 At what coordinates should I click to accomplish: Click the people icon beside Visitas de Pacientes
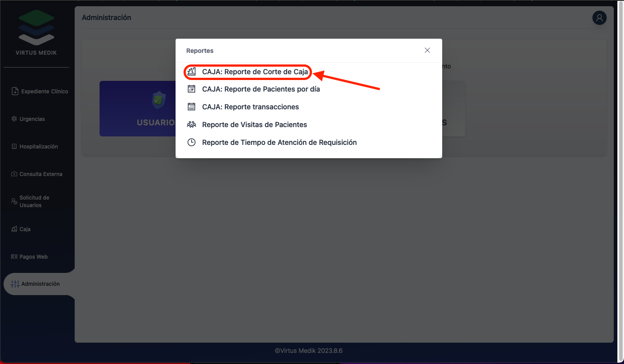point(192,124)
